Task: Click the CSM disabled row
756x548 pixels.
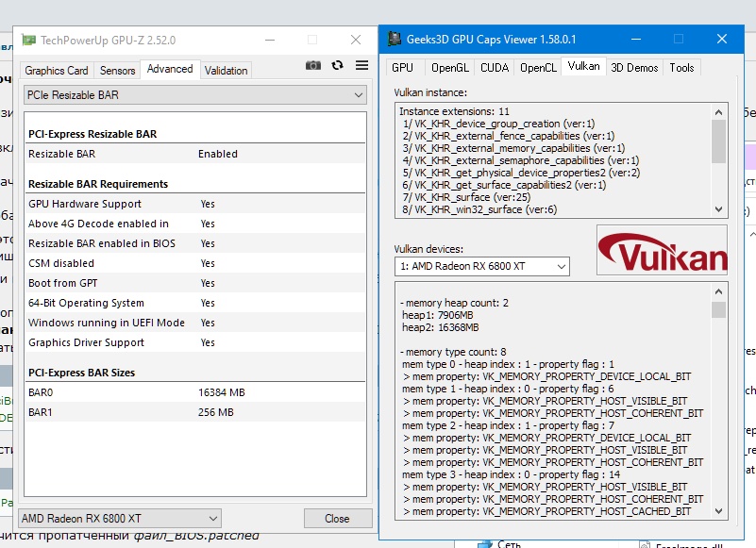Action: pos(195,263)
